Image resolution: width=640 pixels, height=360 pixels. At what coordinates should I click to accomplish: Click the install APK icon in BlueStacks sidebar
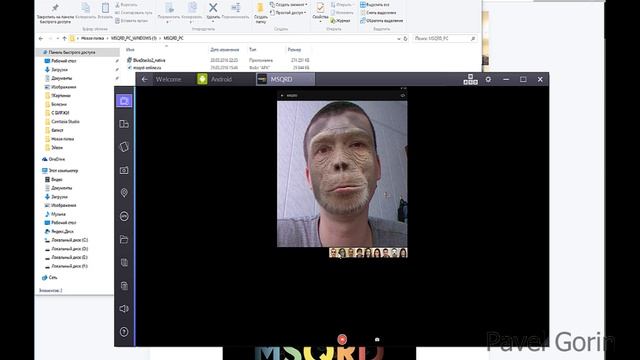(x=124, y=216)
